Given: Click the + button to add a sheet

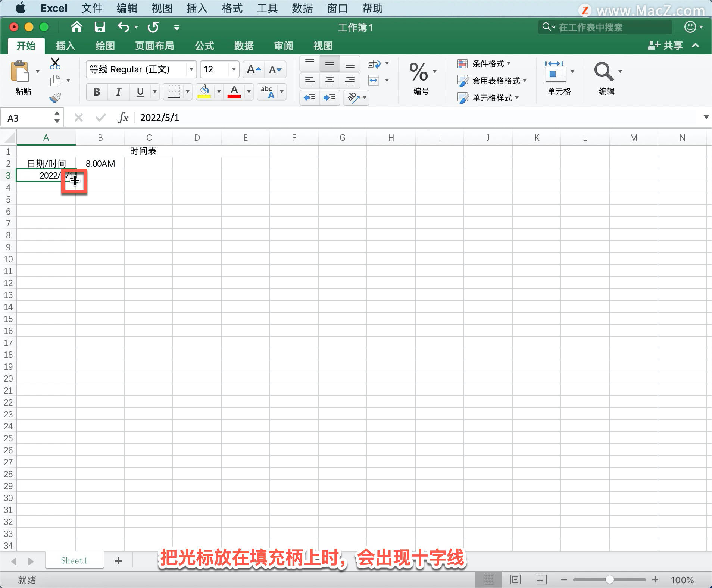Looking at the screenshot, I should 118,560.
